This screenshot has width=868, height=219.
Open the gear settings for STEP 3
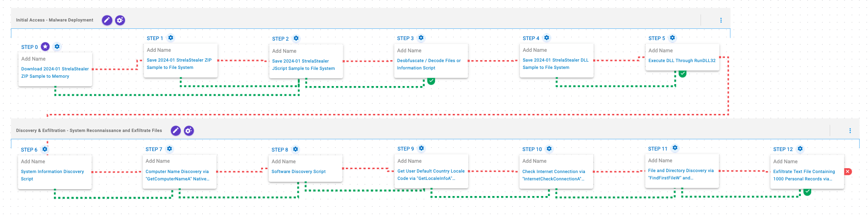click(x=421, y=38)
